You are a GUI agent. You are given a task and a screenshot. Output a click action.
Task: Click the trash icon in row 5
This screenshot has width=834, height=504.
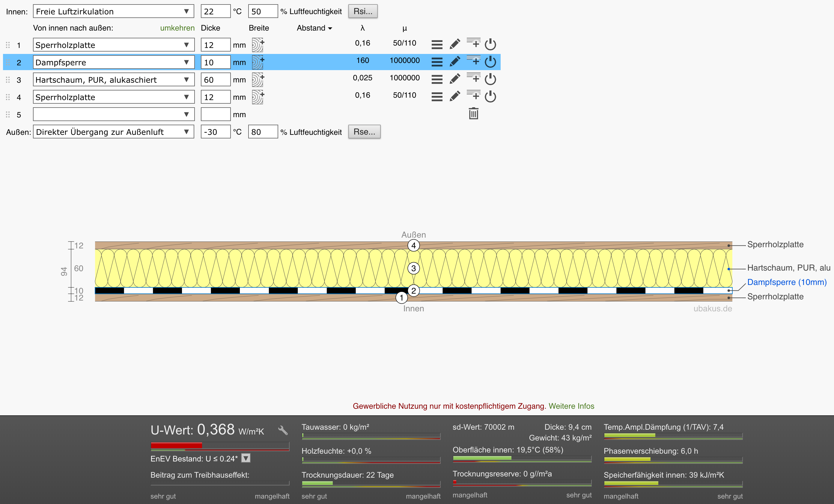pyautogui.click(x=474, y=113)
